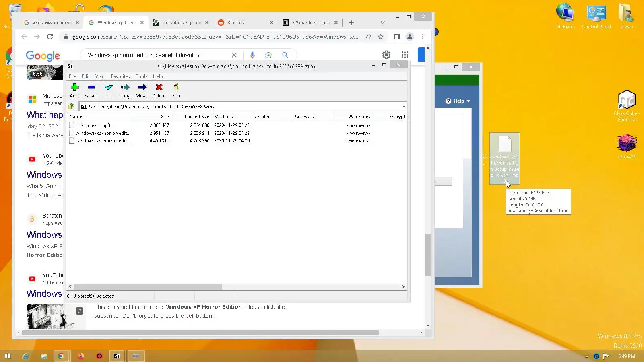The height and width of the screenshot is (362, 644).
Task: Open the 6:56 video thumbnail
Action: 45,72
